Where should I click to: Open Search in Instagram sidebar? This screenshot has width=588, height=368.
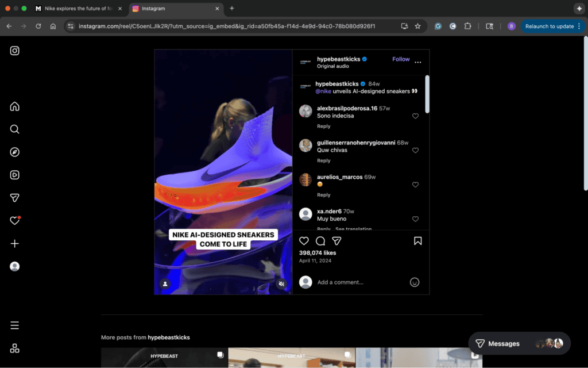coord(14,129)
